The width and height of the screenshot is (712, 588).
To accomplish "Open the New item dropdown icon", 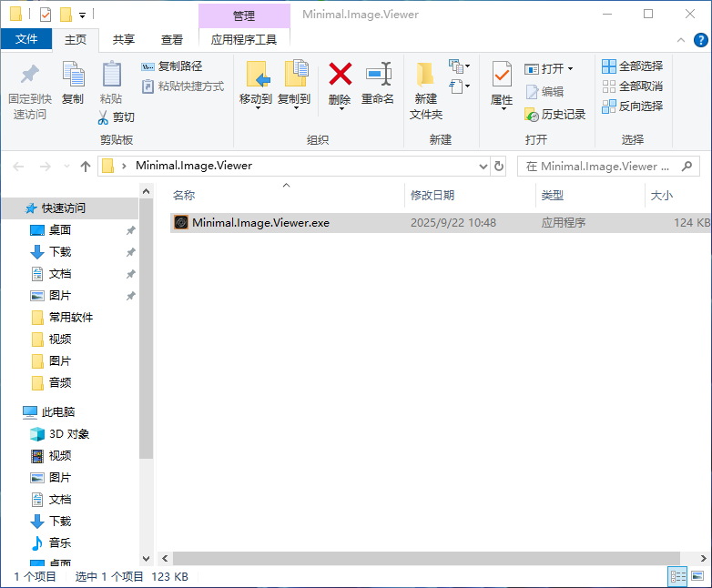I will [x=459, y=66].
